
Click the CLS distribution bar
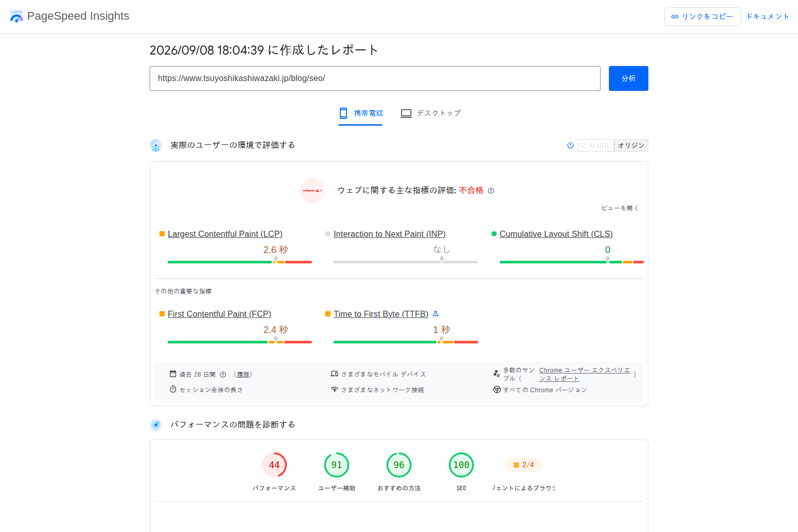pyautogui.click(x=571, y=262)
